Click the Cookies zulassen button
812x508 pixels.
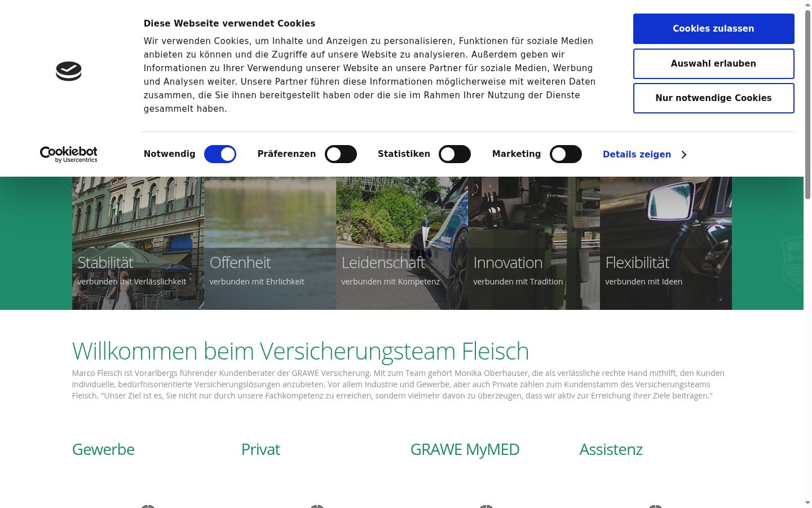(713, 29)
